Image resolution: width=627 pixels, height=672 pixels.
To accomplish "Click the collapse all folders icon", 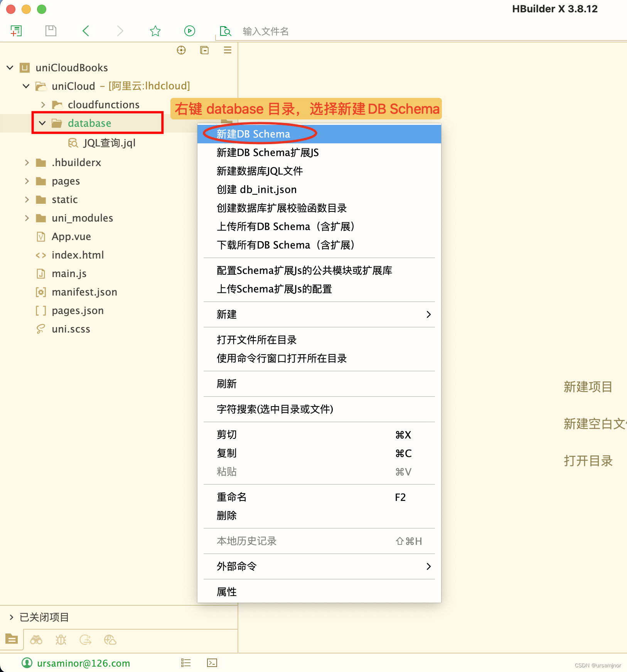I will click(x=204, y=50).
